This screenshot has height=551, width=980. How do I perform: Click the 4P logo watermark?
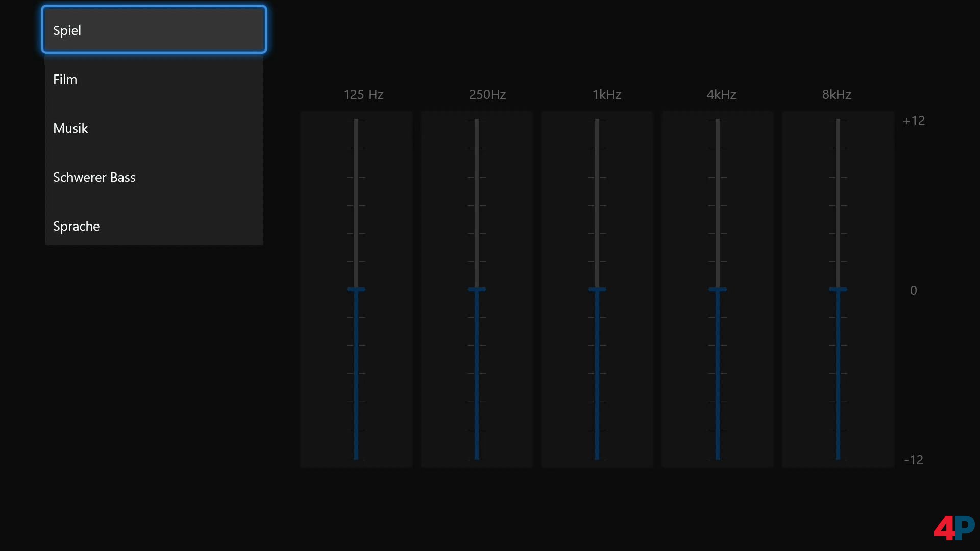(x=954, y=528)
